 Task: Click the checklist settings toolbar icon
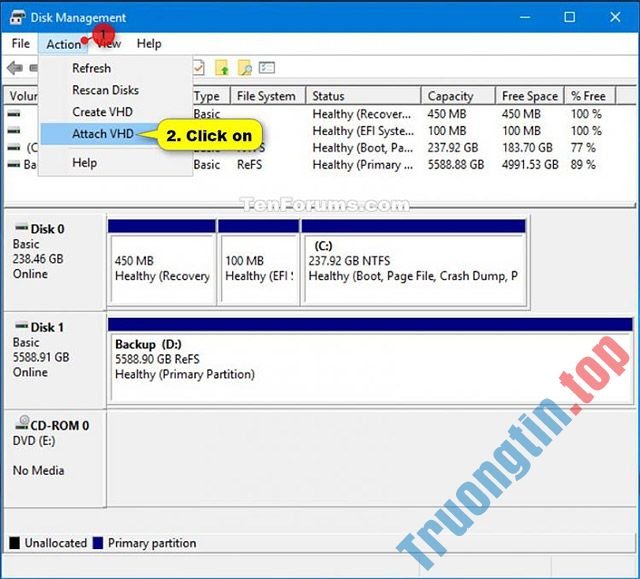pyautogui.click(x=267, y=68)
